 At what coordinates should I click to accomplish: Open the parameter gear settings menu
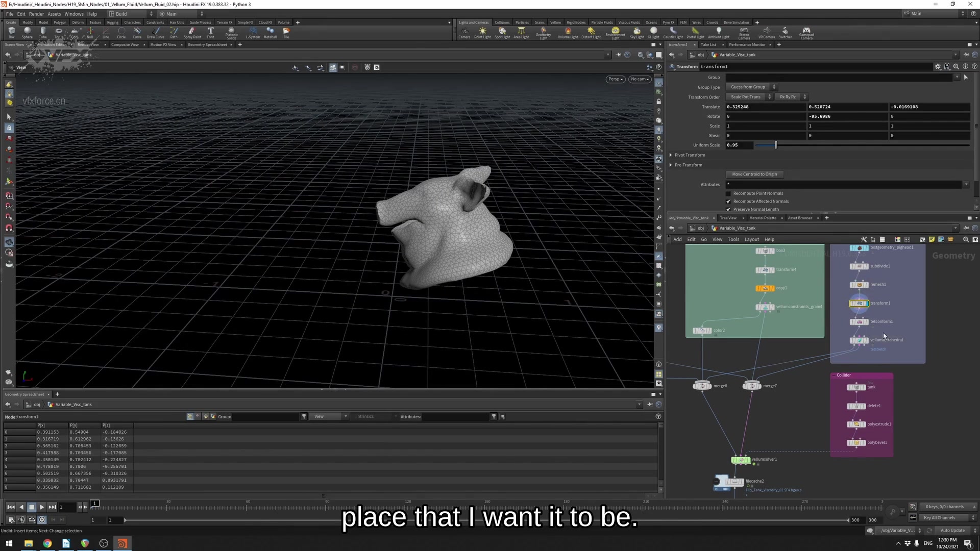938,67
